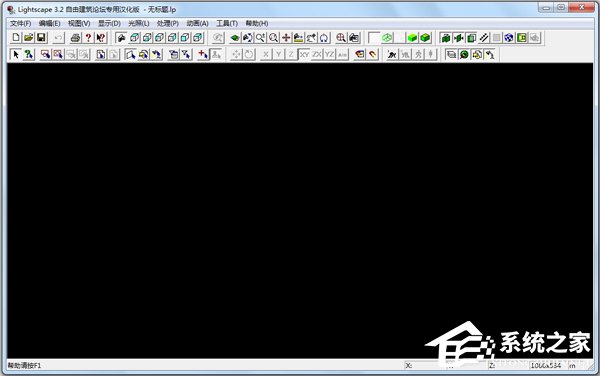Screen dimensions: 600x376
Task: Expand the 显示(D) menu
Action: (109, 23)
